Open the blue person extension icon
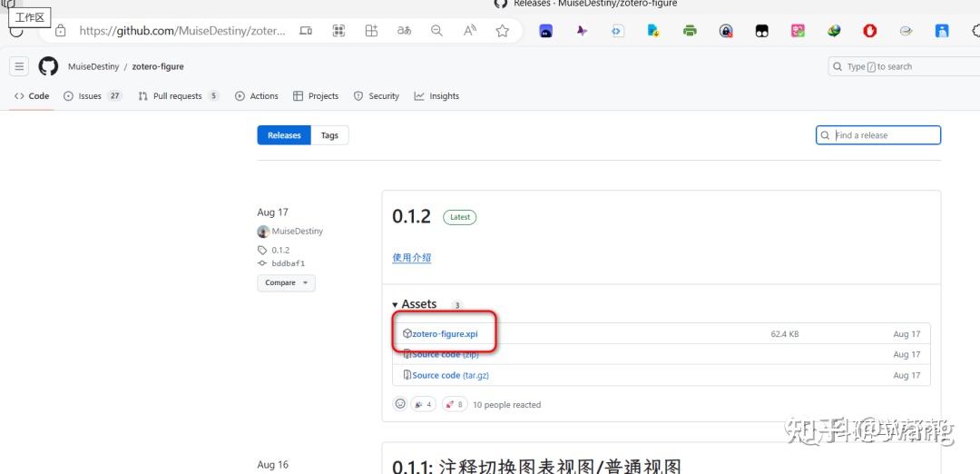Viewport: 980px width, 474px height. tap(942, 31)
